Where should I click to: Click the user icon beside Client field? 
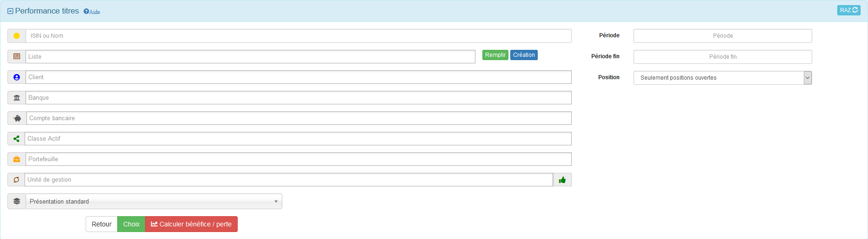point(17,77)
